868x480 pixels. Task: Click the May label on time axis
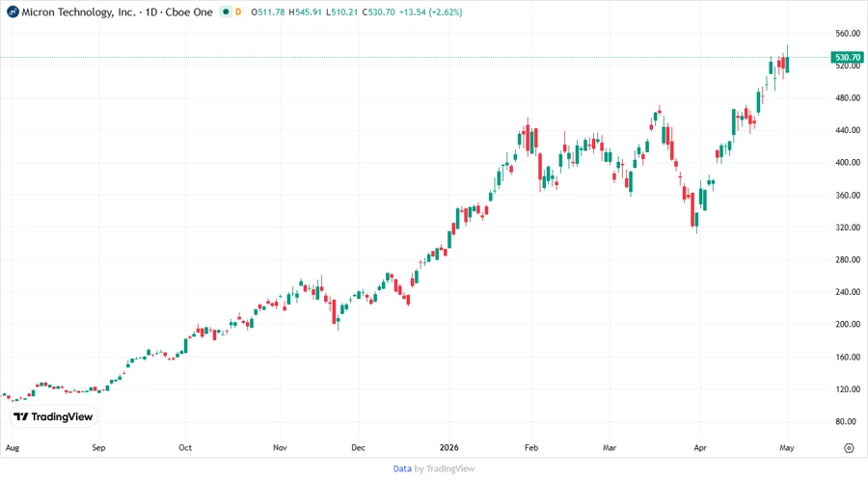point(787,447)
